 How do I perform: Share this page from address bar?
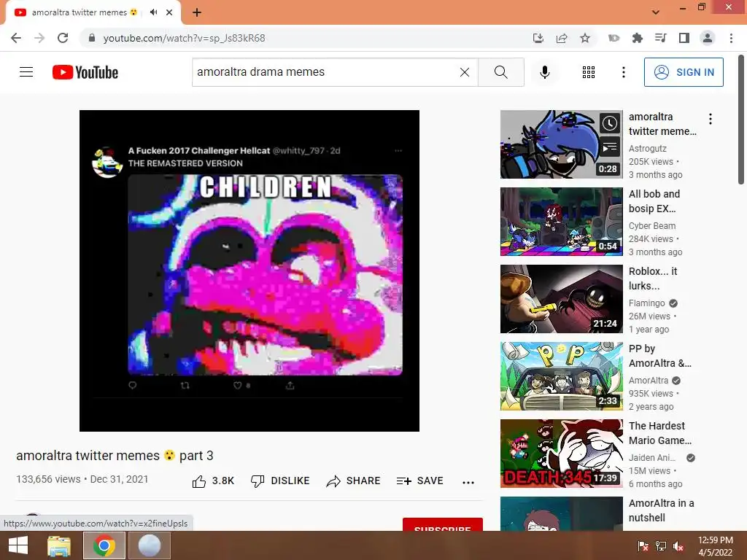[562, 38]
